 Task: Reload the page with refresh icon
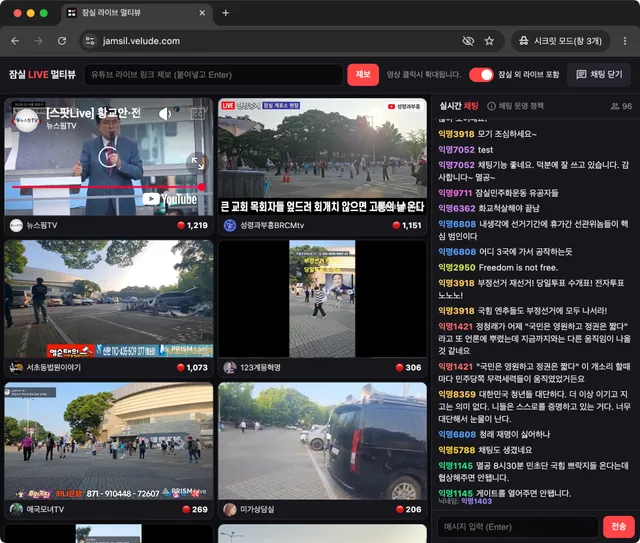pyautogui.click(x=62, y=41)
